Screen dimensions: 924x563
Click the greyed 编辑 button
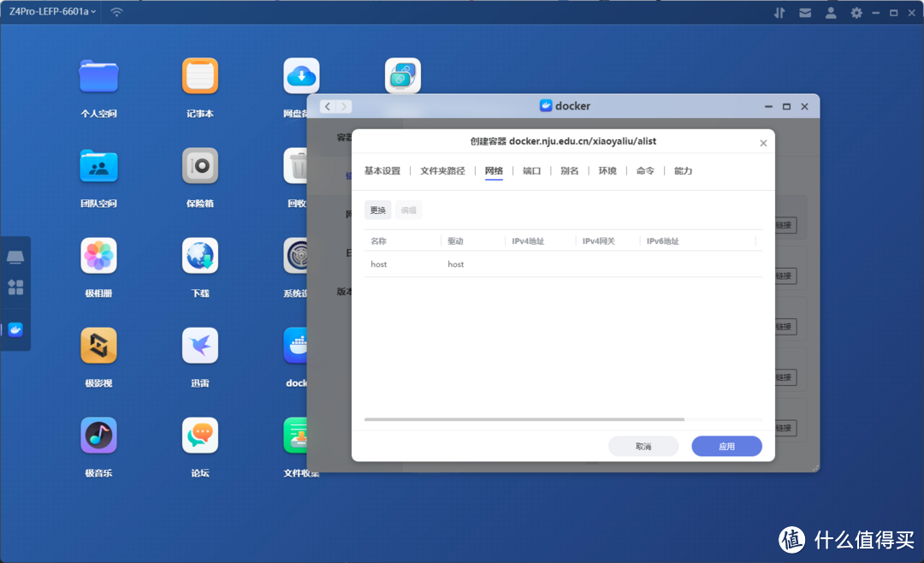pos(408,210)
